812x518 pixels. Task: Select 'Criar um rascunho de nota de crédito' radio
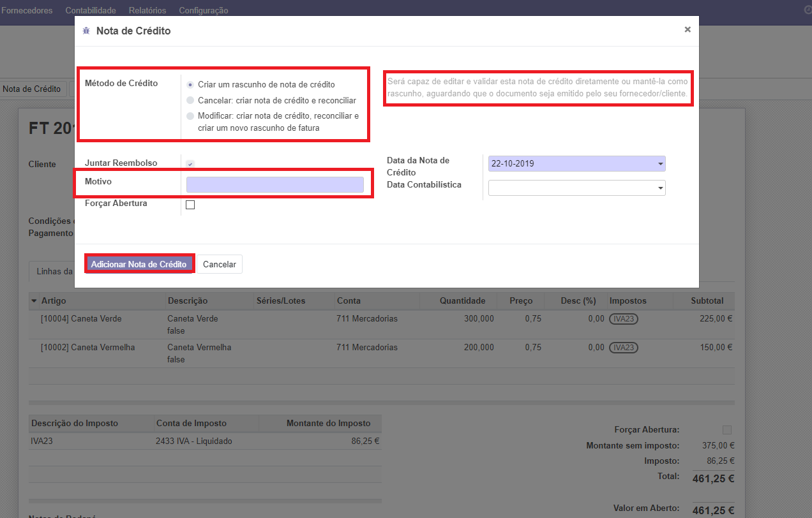[x=190, y=84]
